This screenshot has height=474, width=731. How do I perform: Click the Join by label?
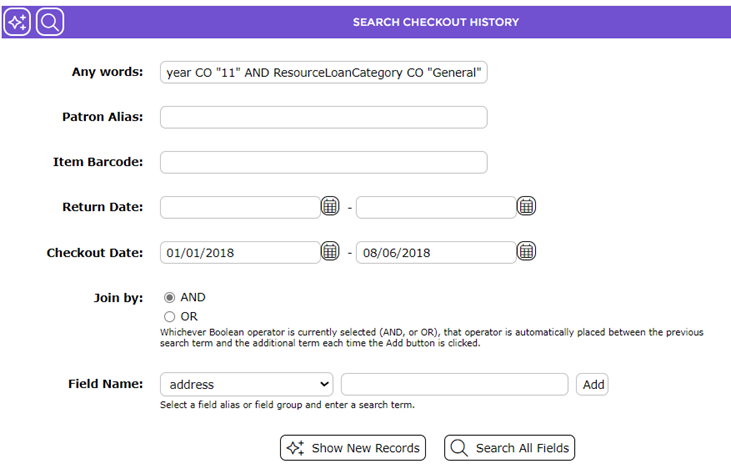tap(118, 298)
